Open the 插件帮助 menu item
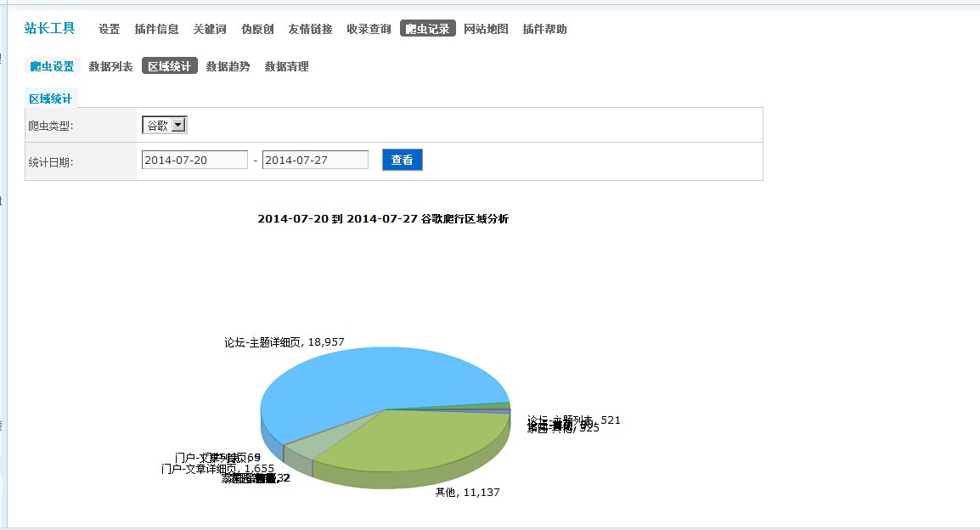Viewport: 980px width, 530px height. point(544,29)
